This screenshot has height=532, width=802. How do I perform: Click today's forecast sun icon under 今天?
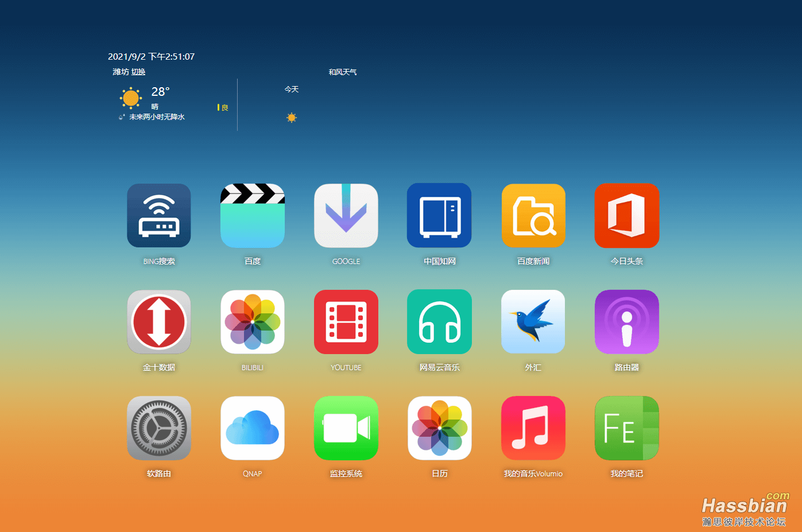click(x=292, y=118)
